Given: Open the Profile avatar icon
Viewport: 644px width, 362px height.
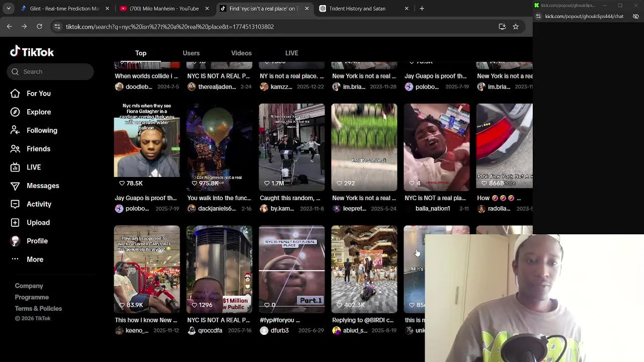Looking at the screenshot, I should pyautogui.click(x=15, y=241).
